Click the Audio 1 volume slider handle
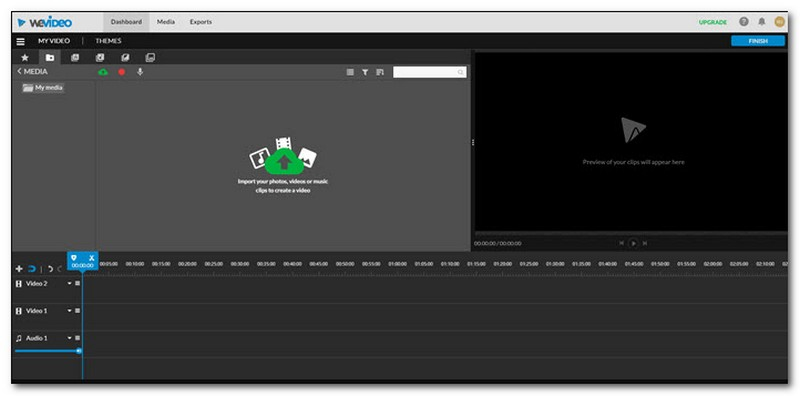Viewport: 800px width, 396px height. tap(79, 351)
